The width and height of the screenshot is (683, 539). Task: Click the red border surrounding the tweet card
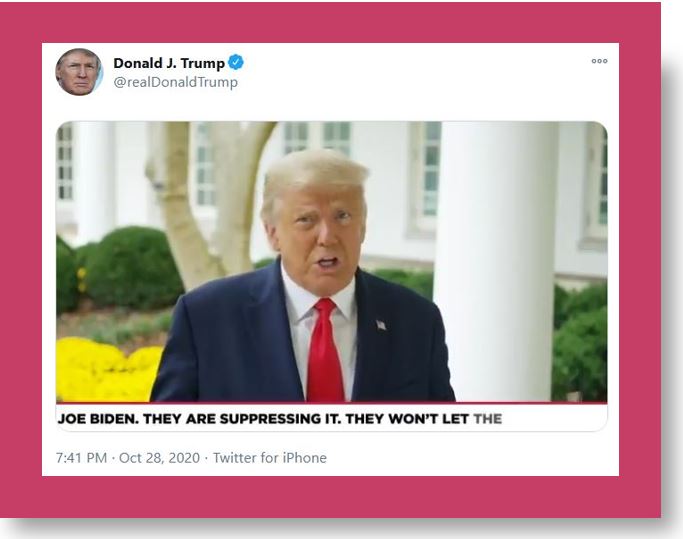tap(330, 22)
